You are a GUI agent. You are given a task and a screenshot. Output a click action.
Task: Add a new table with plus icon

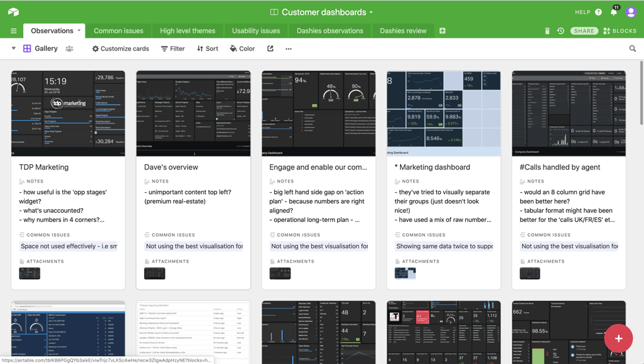pyautogui.click(x=442, y=31)
